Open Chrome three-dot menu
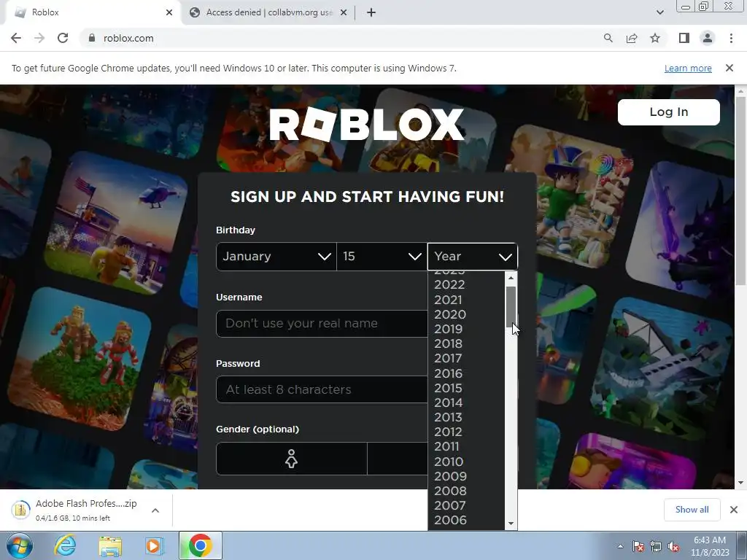The width and height of the screenshot is (747, 560). (731, 38)
